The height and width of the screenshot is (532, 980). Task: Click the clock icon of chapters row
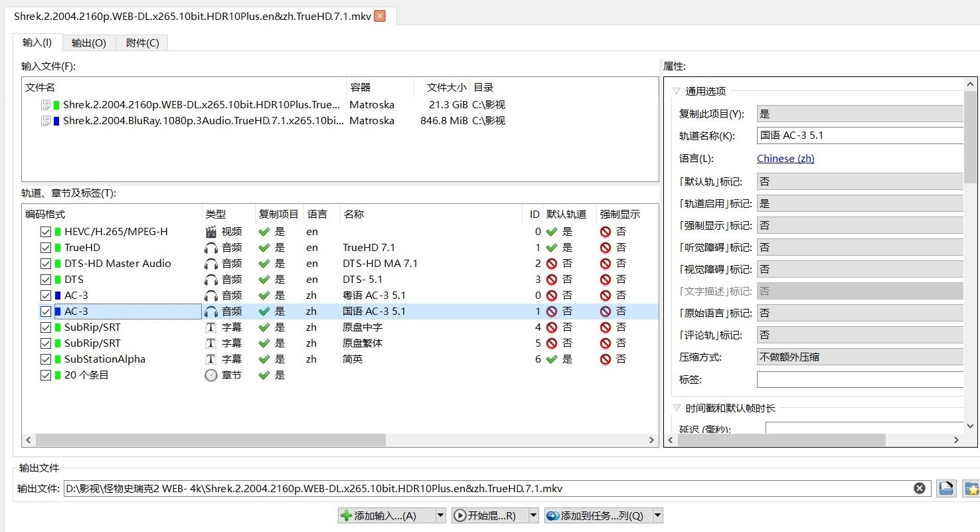[211, 375]
